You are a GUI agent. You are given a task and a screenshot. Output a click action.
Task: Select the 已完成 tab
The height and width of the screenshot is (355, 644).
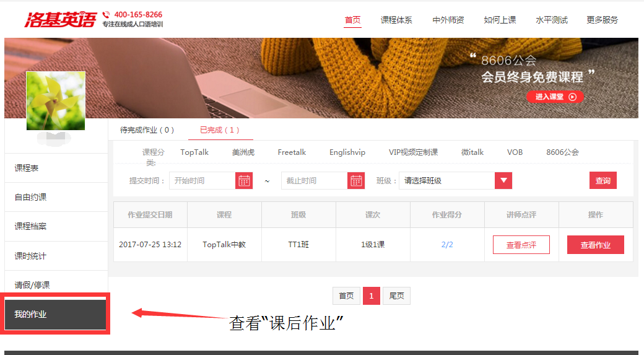tap(220, 130)
